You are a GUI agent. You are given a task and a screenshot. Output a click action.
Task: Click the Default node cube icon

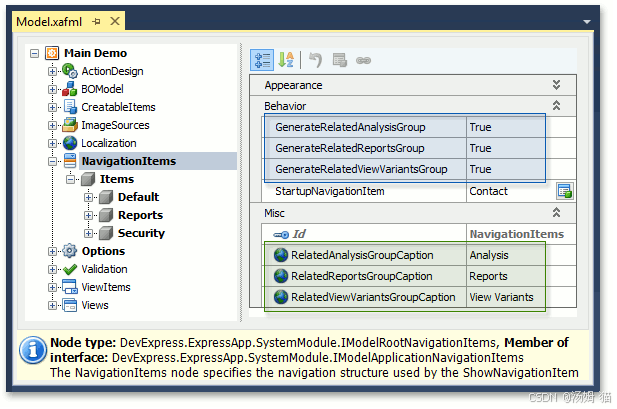point(106,197)
